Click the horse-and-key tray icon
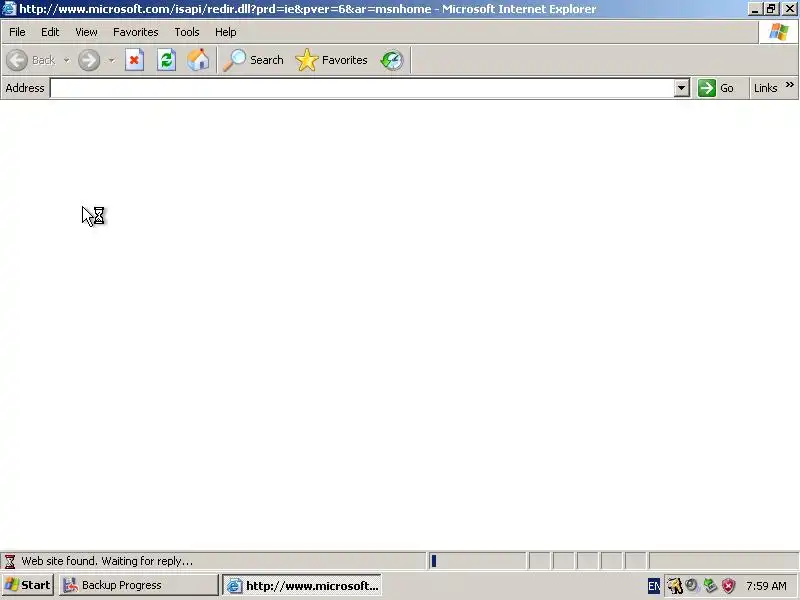Screen dimensions: 800x600 coord(674,585)
